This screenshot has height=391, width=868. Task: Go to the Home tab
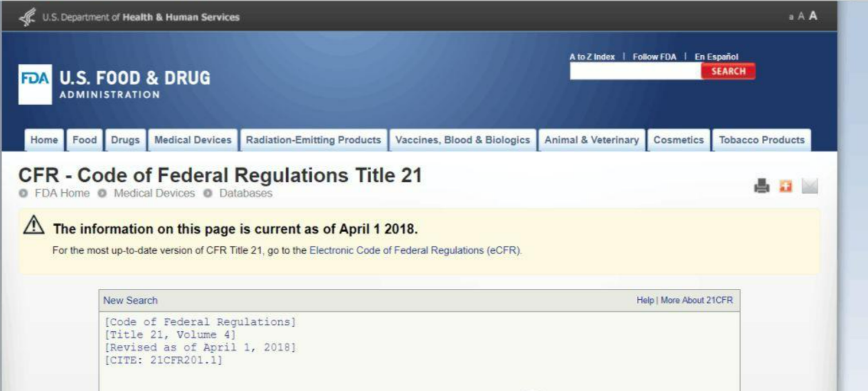click(x=44, y=140)
